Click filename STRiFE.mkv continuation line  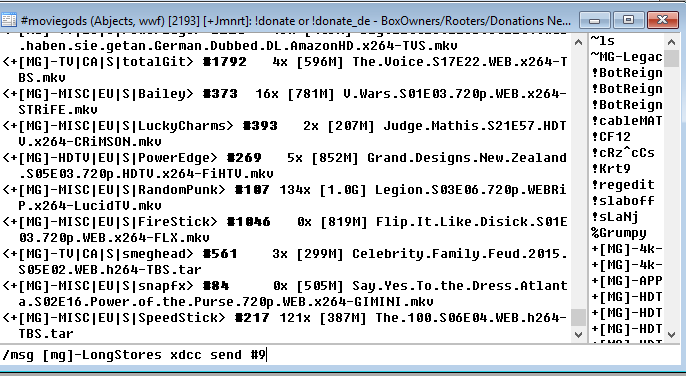[x=58, y=109]
